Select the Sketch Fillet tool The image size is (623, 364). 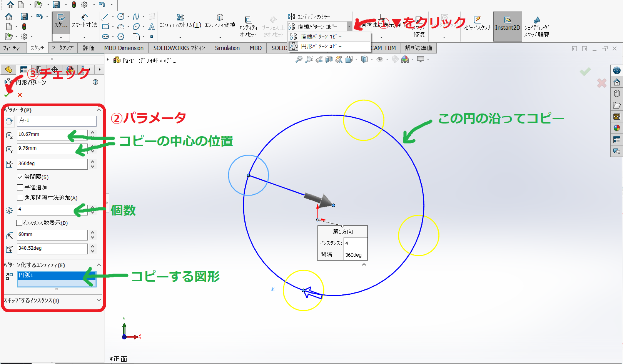[136, 37]
